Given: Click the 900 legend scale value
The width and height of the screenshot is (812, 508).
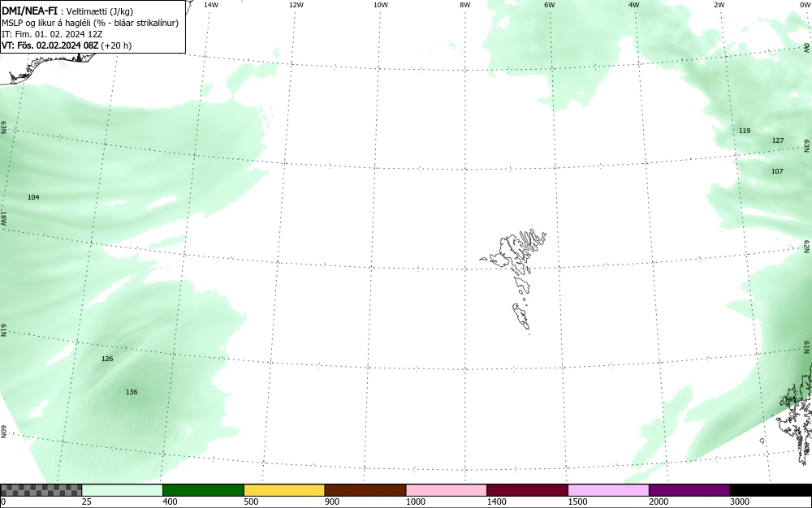Looking at the screenshot, I should click(x=332, y=502).
